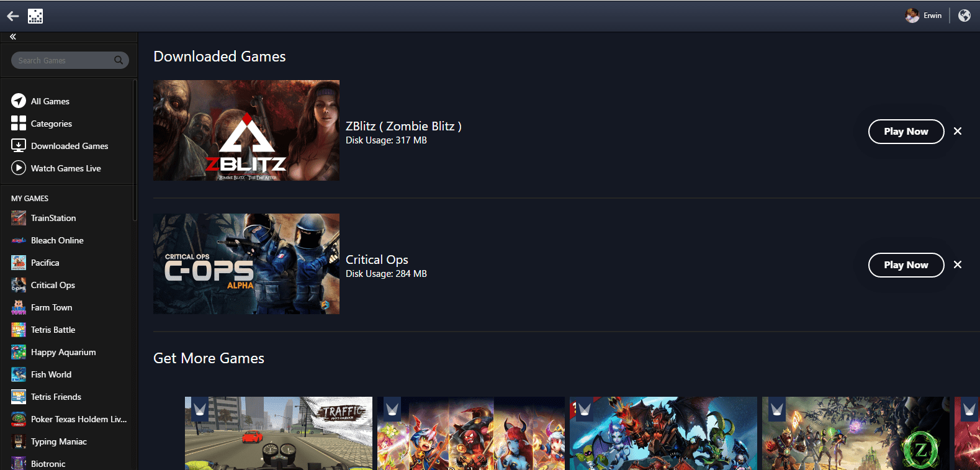The image size is (980, 470).
Task: Click the Watch Games Live play icon
Action: [x=19, y=168]
